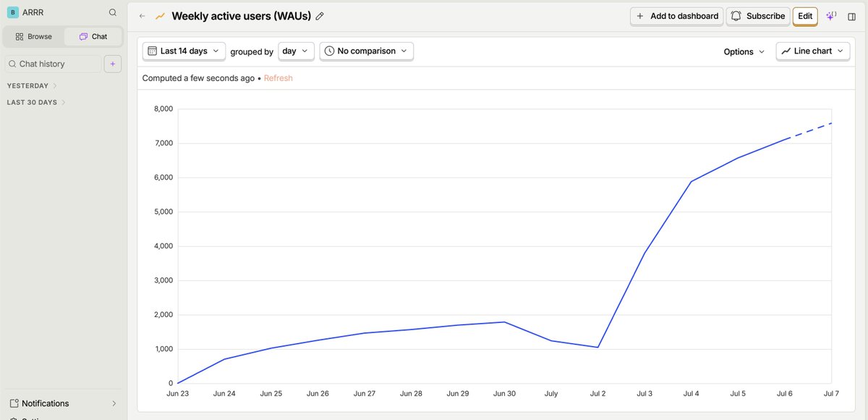The image size is (868, 420).
Task: Click the Jul 4 axis label
Action: (x=691, y=394)
